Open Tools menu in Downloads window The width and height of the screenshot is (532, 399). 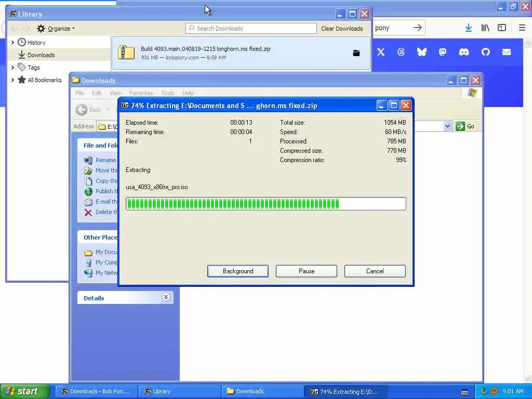pos(168,93)
